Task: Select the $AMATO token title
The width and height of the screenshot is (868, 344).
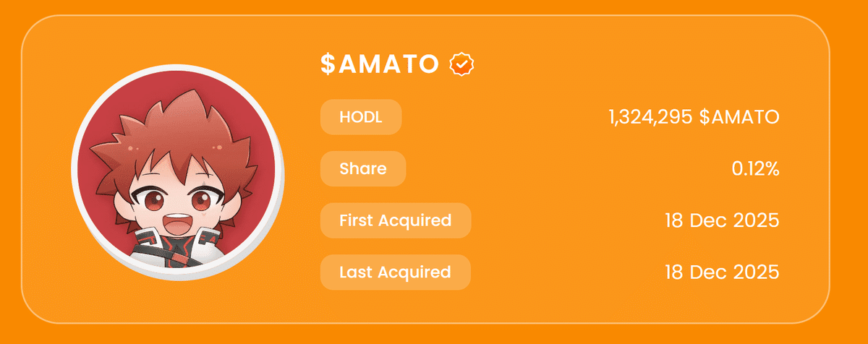Action: pos(380,65)
